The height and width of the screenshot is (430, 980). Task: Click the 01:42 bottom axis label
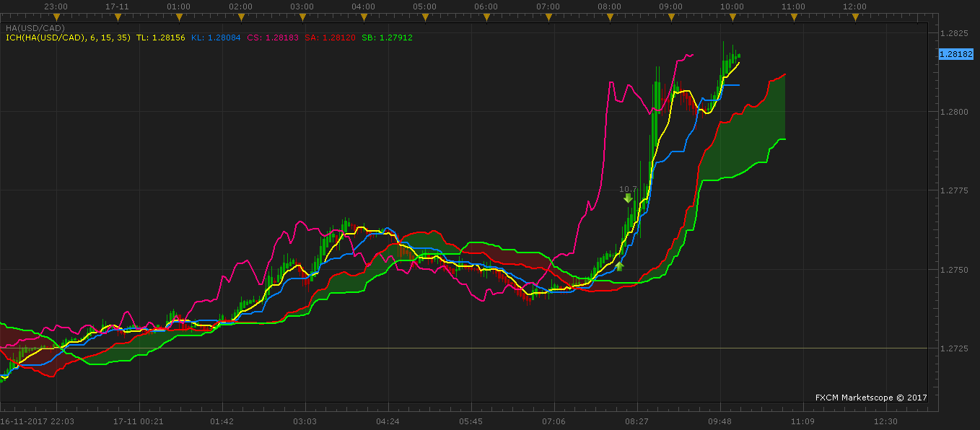[x=222, y=421]
